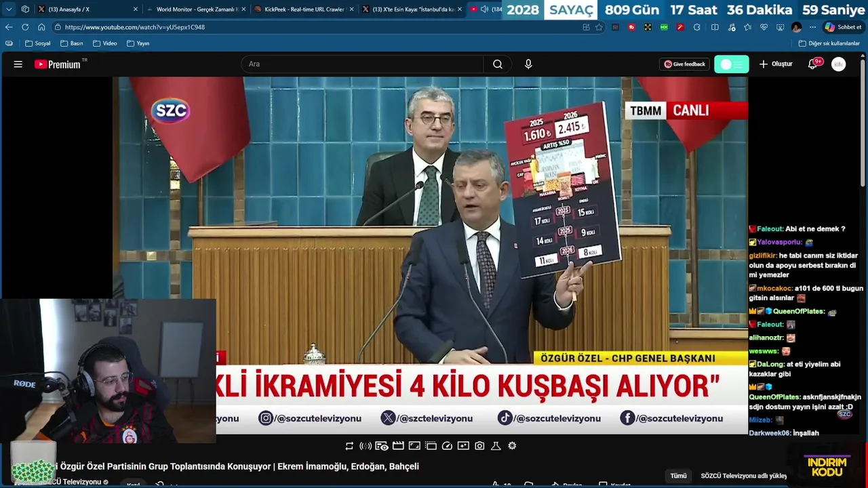
Task: Take a screenshot with the camera icon
Action: [479, 446]
